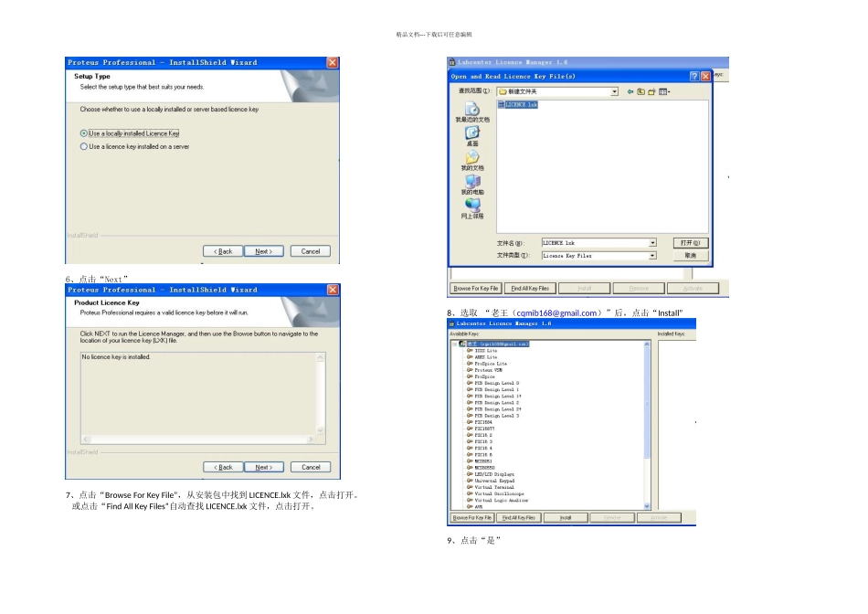Viewport: 868px width, 614px height.
Task: Select the LICENCE.lxk file in list
Action: click(x=517, y=104)
